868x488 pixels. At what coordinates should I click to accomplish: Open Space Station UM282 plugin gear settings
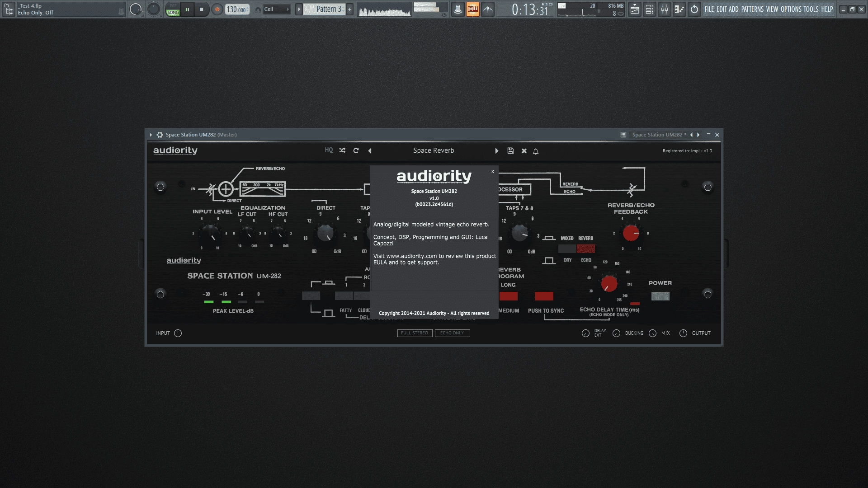click(160, 135)
